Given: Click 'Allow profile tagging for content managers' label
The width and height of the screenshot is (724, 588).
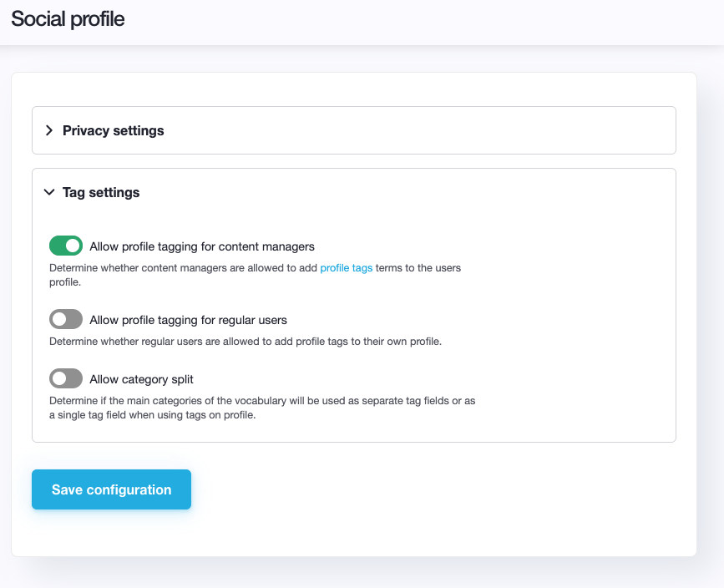Looking at the screenshot, I should [x=202, y=246].
